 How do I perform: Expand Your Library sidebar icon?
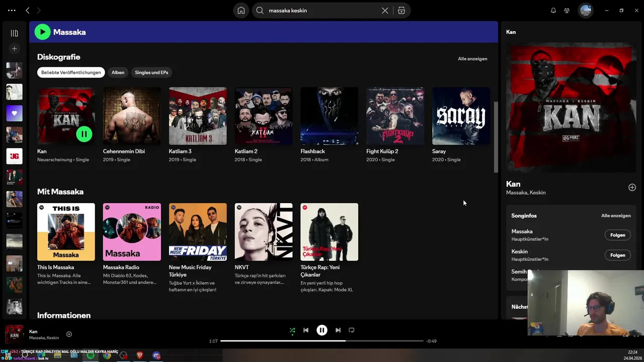pyautogui.click(x=14, y=33)
